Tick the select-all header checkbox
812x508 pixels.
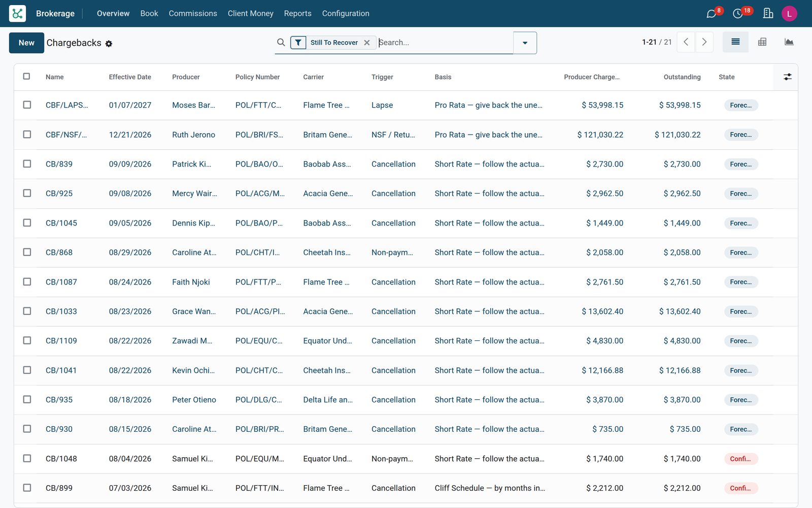coord(26,76)
